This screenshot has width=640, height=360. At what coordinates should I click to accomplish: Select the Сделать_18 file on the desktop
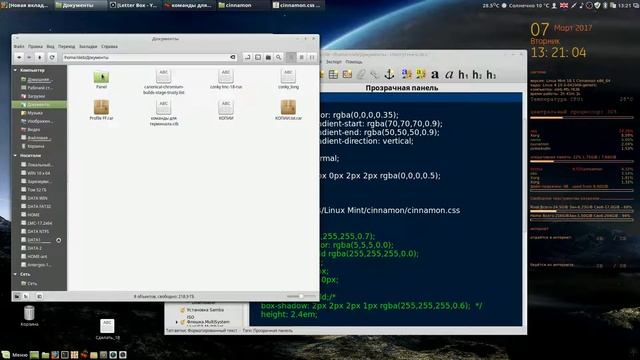coord(107,329)
